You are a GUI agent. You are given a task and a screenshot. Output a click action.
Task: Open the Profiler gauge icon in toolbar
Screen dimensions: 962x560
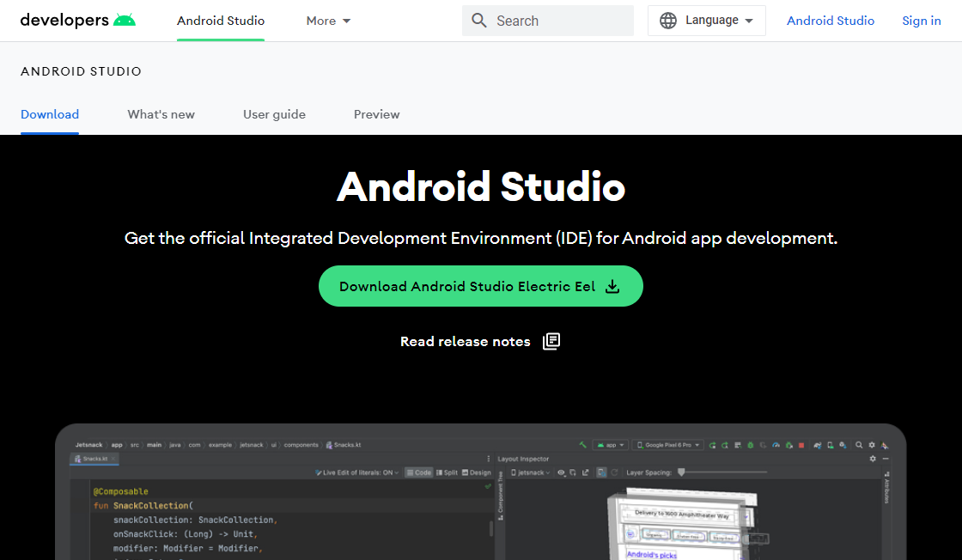point(776,444)
